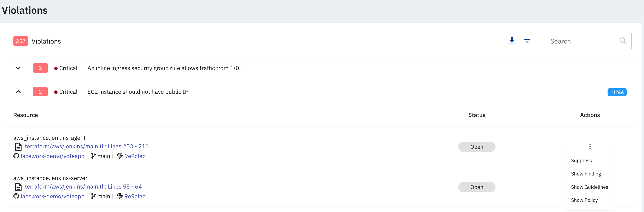This screenshot has height=212, width=644.
Task: Click file icon beside Lines 55 - 64
Action: pyautogui.click(x=18, y=187)
